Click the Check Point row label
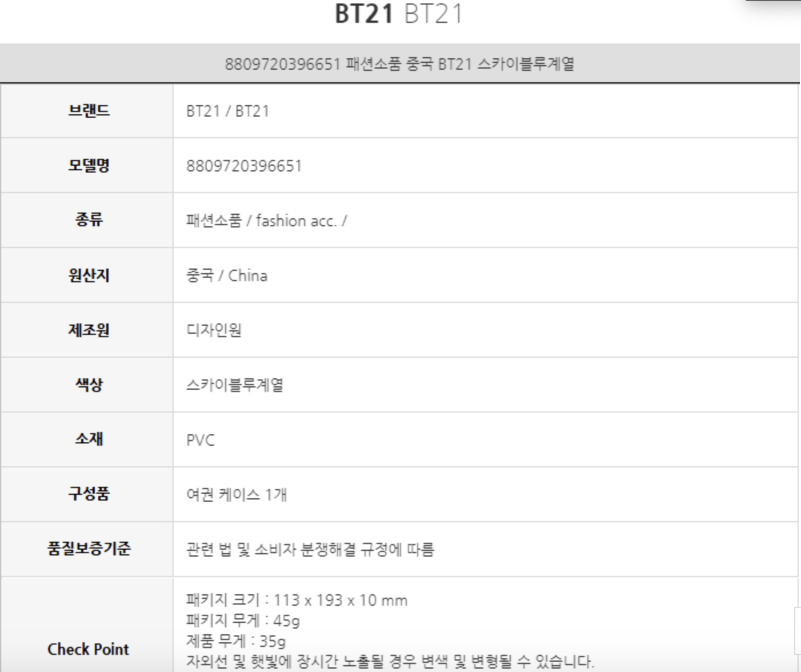801x672 pixels. 89,649
